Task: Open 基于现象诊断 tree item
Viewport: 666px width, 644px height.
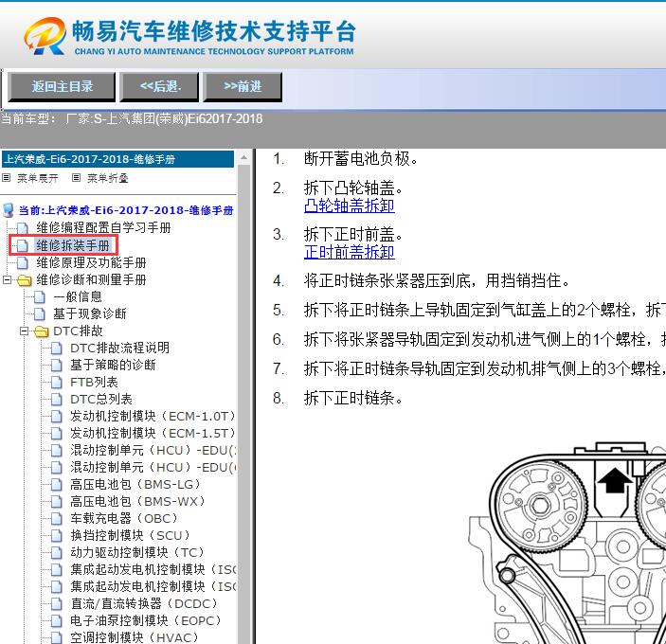Action: click(x=90, y=313)
